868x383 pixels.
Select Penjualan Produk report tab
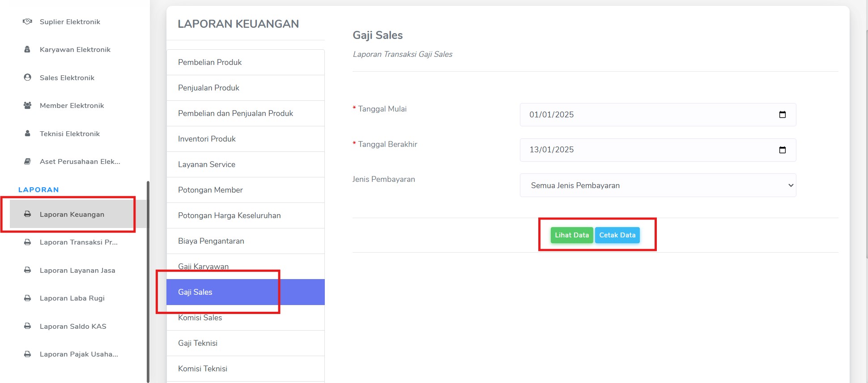point(245,88)
